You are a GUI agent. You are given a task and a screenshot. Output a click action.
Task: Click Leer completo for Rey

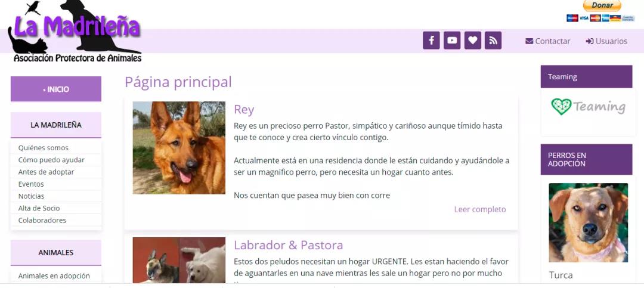tap(479, 209)
